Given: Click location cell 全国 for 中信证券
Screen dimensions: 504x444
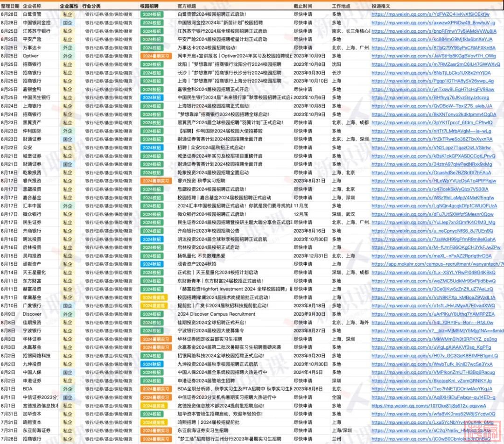Looking at the screenshot, I should click(336, 397).
